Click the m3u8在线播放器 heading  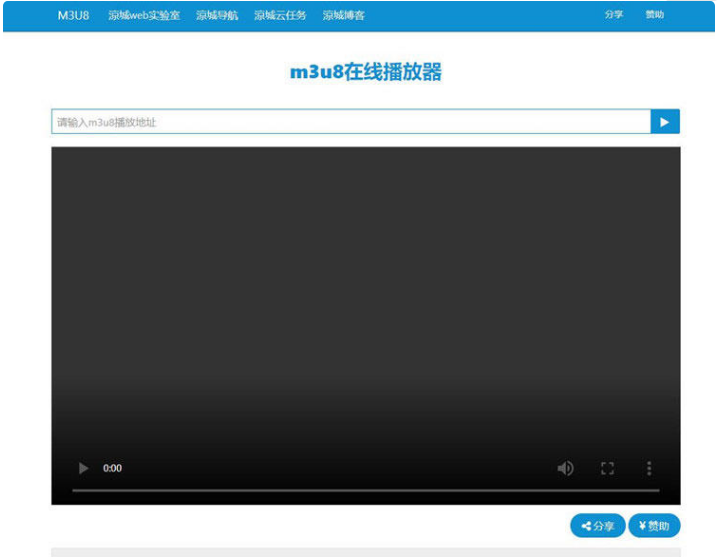(365, 72)
